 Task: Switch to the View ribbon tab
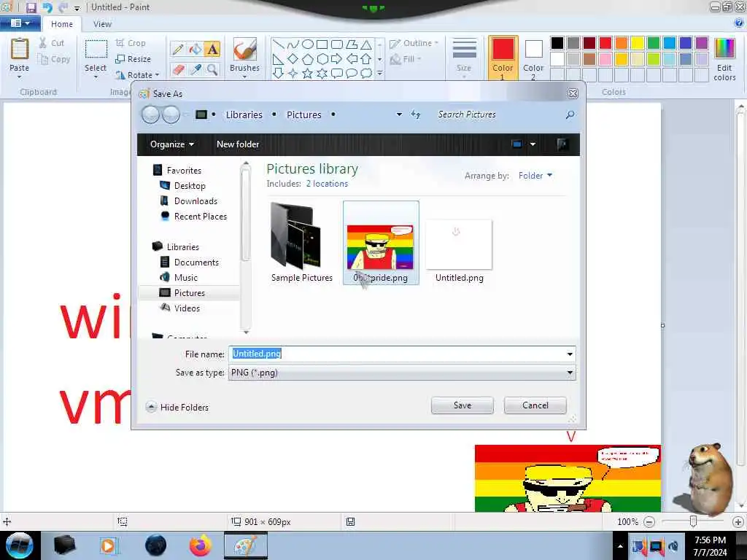[102, 24]
